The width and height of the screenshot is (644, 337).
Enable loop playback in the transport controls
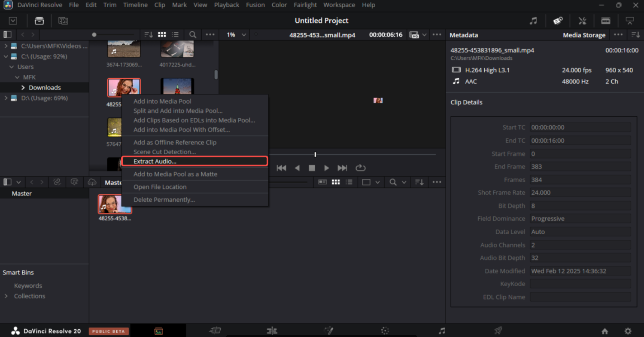point(360,168)
